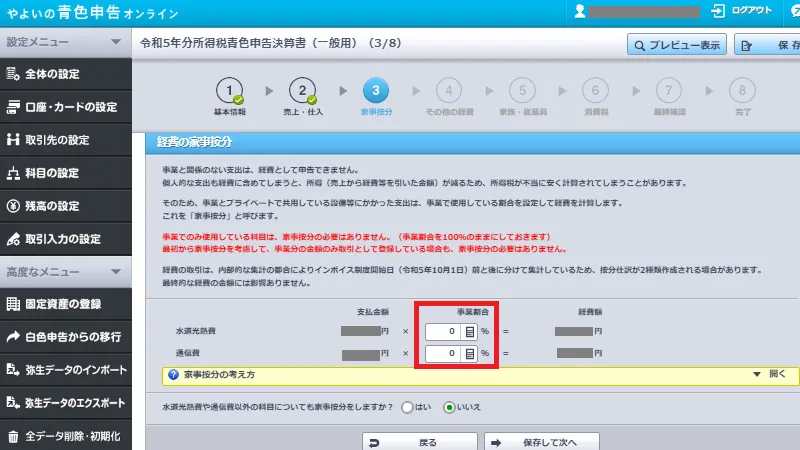Click the プレビュー表示 button
This screenshot has width=800, height=450.
(x=677, y=45)
